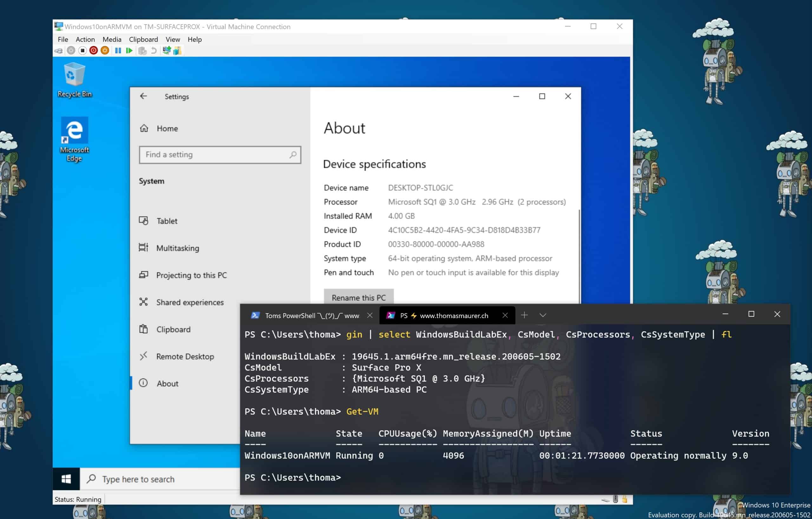Screen dimensions: 812x519
Task: Click the Find a setting search field
Action: tap(219, 155)
